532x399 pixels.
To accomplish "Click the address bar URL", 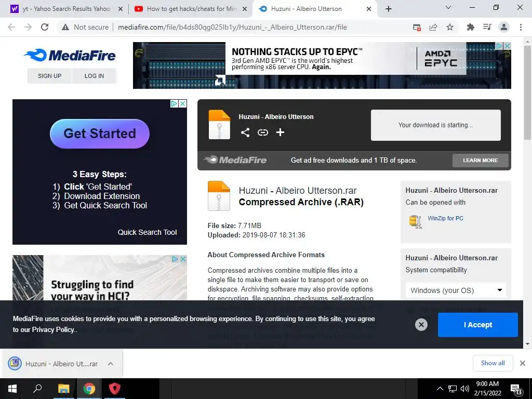I will coord(232,27).
